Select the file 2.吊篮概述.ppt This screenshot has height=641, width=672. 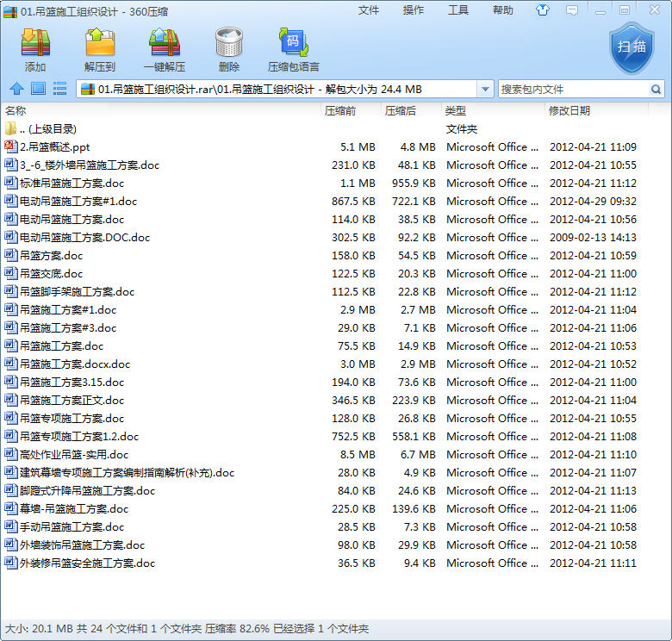54,147
